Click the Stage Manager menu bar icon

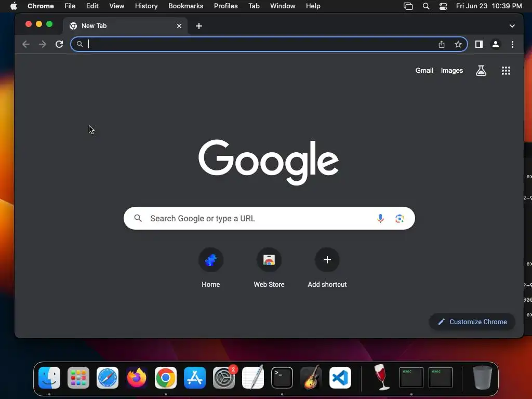408,6
